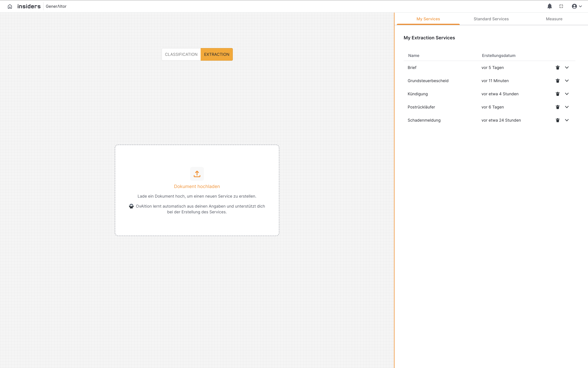This screenshot has height=368, width=588.
Task: Remove the Postrückläufer service
Action: coord(558,107)
